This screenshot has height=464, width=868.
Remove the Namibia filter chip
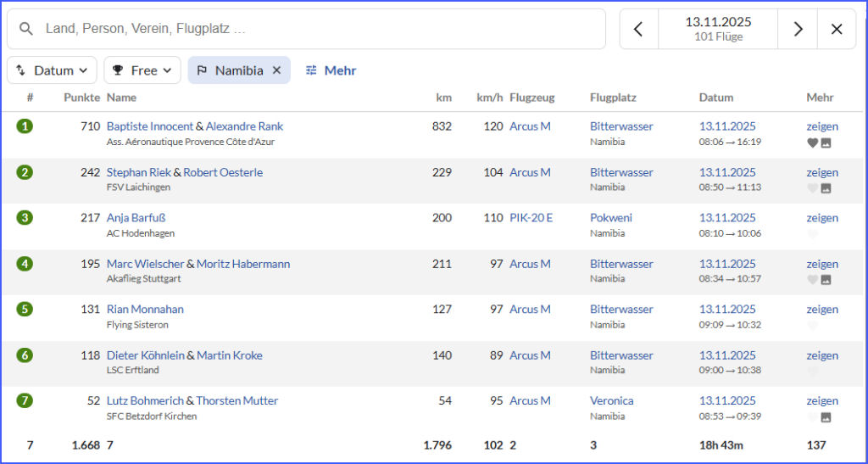click(276, 70)
